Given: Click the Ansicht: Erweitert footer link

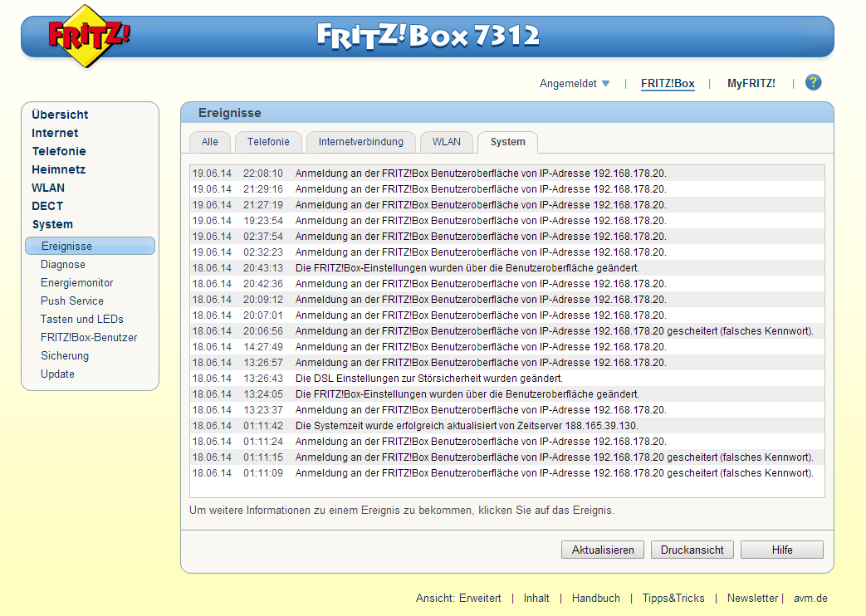Looking at the screenshot, I should point(458,598).
